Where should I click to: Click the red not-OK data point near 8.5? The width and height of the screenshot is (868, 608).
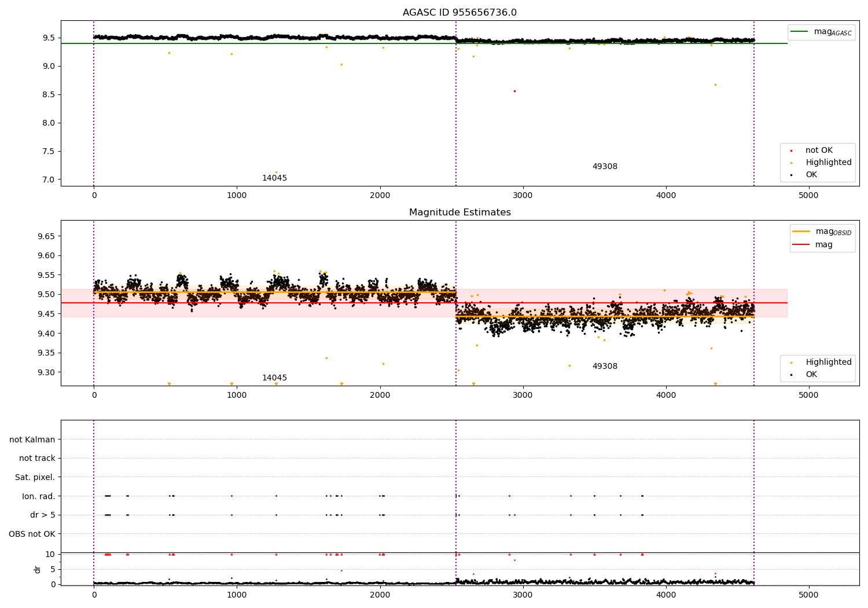pos(514,91)
